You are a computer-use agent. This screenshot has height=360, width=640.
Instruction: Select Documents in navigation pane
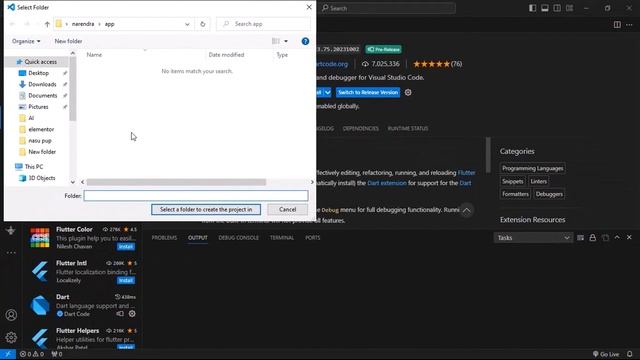point(42,96)
